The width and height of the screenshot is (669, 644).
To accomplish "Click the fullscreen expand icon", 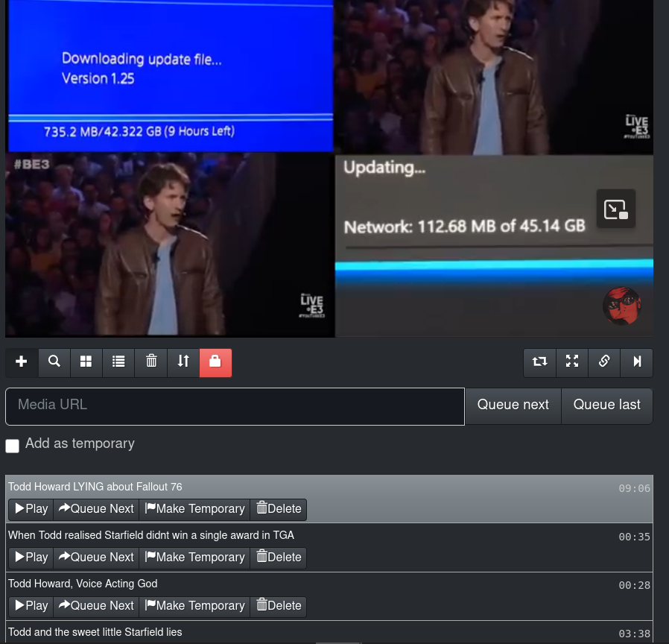I will coord(572,362).
